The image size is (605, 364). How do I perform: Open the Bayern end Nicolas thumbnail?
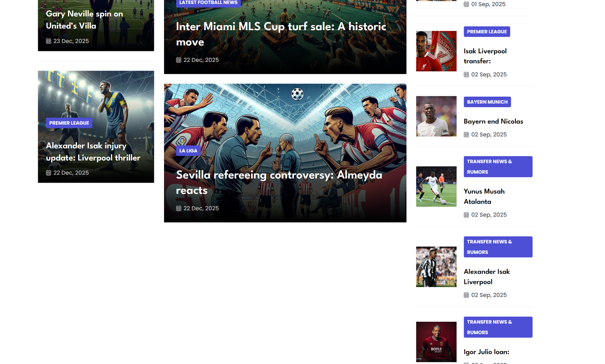(x=436, y=116)
